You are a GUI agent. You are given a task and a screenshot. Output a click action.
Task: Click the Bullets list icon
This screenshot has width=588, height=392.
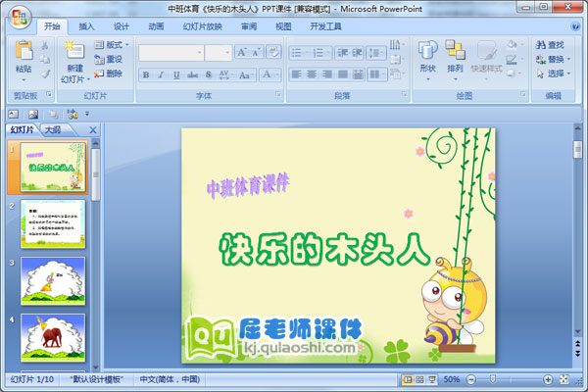click(x=299, y=53)
